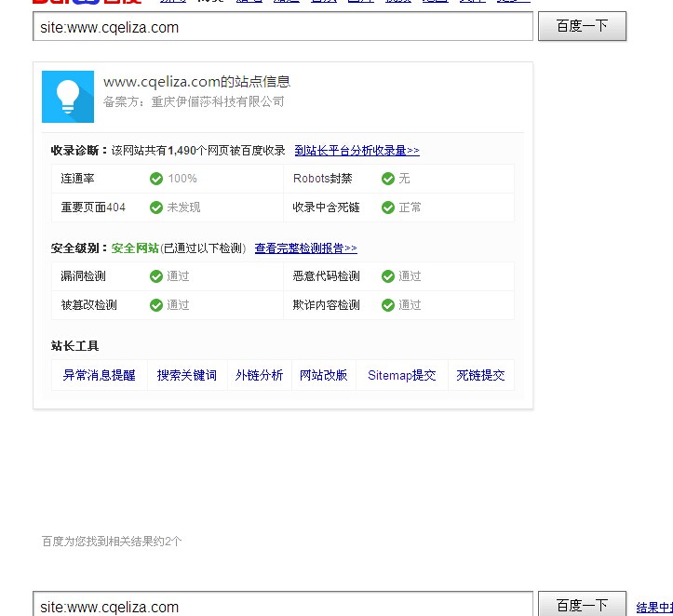
Task: Click the 重要页面404 label
Action: (93, 208)
